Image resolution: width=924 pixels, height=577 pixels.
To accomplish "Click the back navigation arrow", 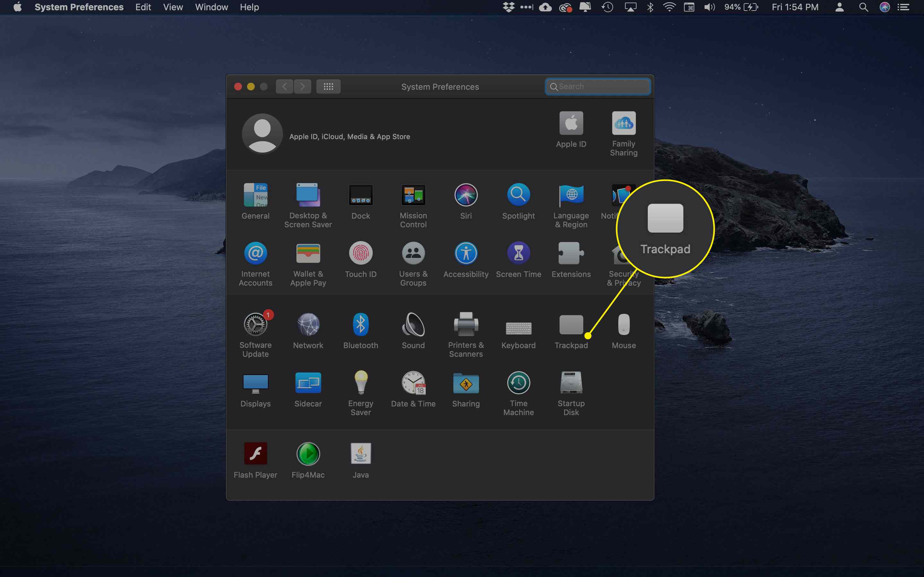I will coord(285,87).
